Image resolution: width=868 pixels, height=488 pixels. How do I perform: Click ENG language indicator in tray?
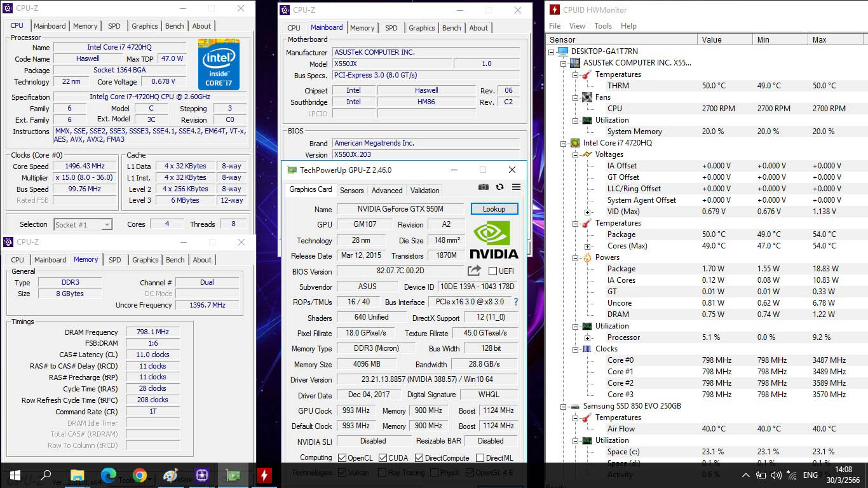[x=810, y=475]
